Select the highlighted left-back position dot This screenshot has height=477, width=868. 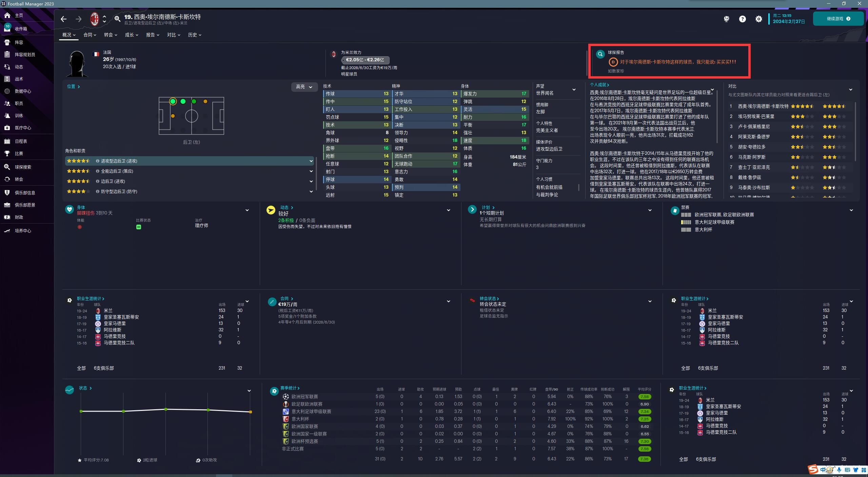tap(173, 101)
